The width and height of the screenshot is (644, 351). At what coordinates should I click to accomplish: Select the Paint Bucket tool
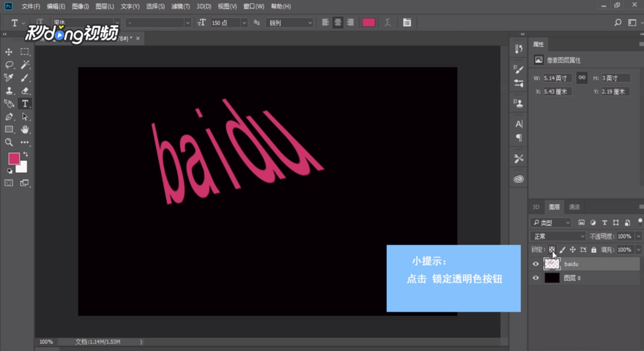coord(9,104)
